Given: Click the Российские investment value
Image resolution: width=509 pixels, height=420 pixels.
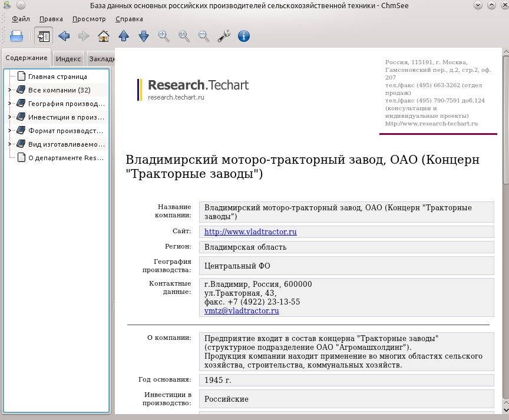Looking at the screenshot, I should click(x=226, y=399).
